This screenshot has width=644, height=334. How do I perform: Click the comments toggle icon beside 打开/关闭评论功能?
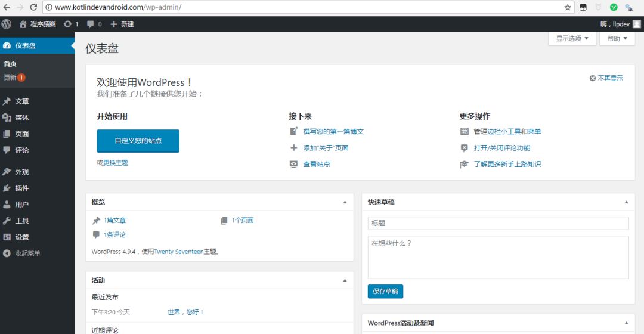pos(464,148)
